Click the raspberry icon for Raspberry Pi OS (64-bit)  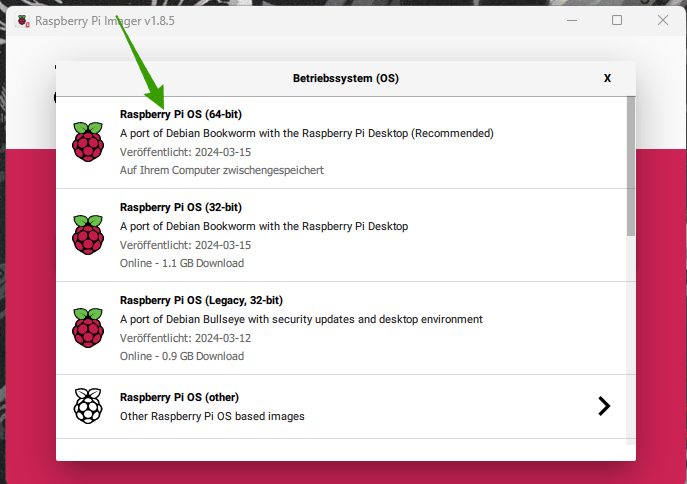tap(88, 142)
